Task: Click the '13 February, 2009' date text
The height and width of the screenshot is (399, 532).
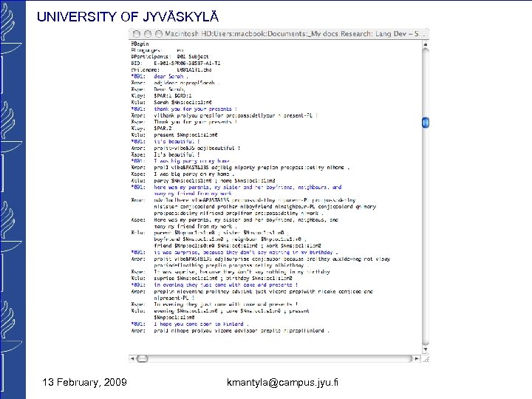Action: pyautogui.click(x=84, y=383)
